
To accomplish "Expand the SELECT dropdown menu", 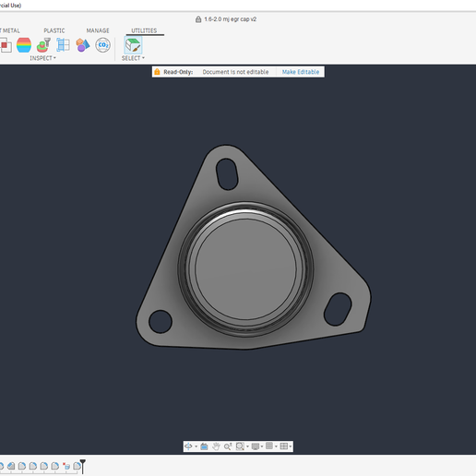I will pyautogui.click(x=133, y=58).
